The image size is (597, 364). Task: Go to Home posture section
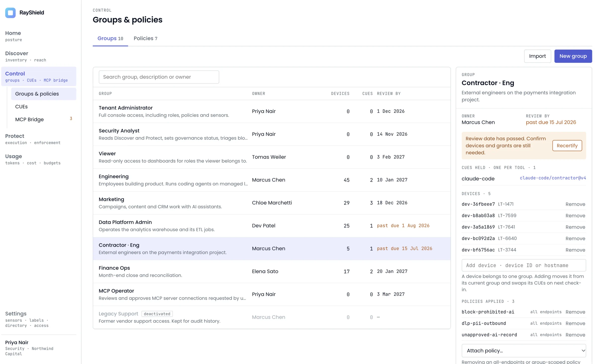[39, 36]
